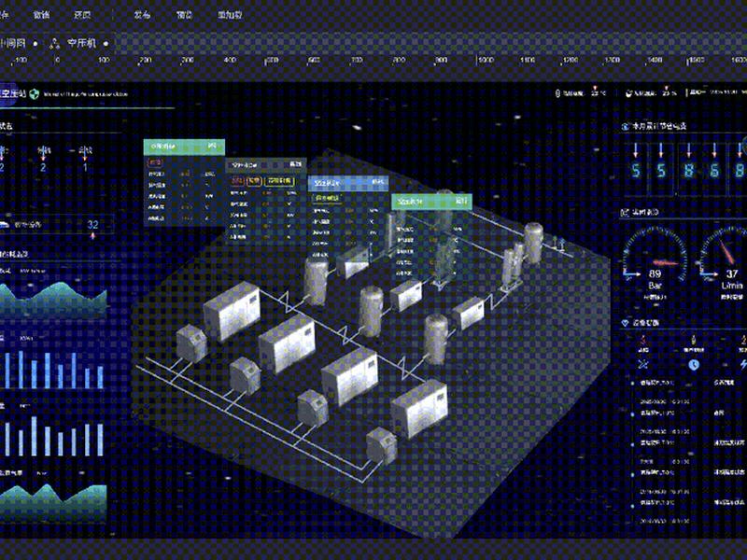Screen dimensions: 747x560
Task: Click the digit 6 in the counter
Action: pos(714,171)
